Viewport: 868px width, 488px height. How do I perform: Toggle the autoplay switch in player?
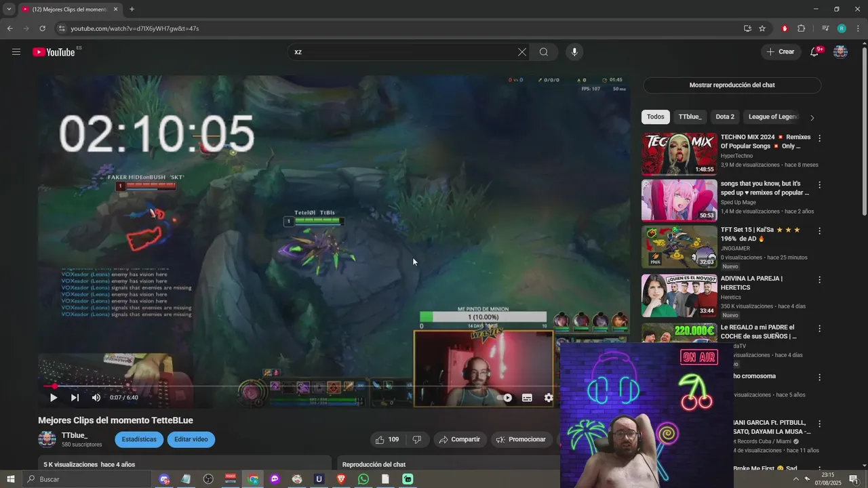click(505, 398)
